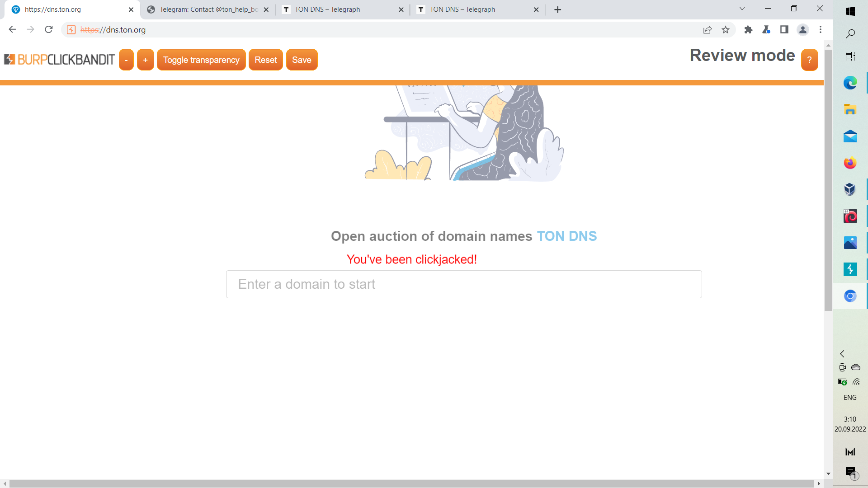The width and height of the screenshot is (868, 488).
Task: Click the horizontal scroll right arrow
Action: pyautogui.click(x=819, y=483)
